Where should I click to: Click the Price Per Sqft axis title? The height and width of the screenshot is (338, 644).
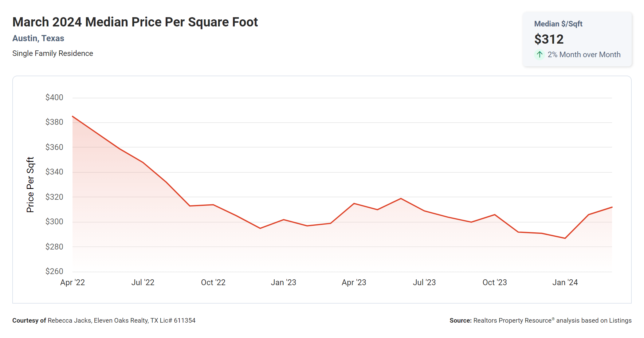pos(30,185)
